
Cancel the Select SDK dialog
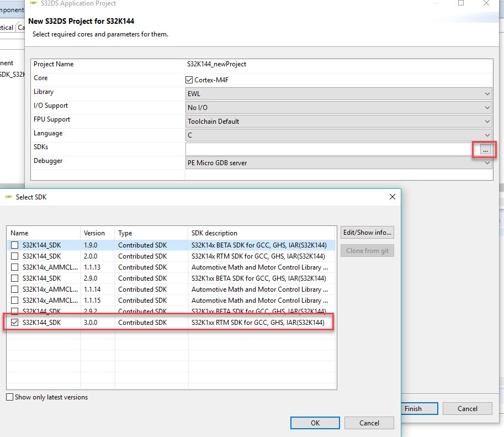click(x=369, y=423)
